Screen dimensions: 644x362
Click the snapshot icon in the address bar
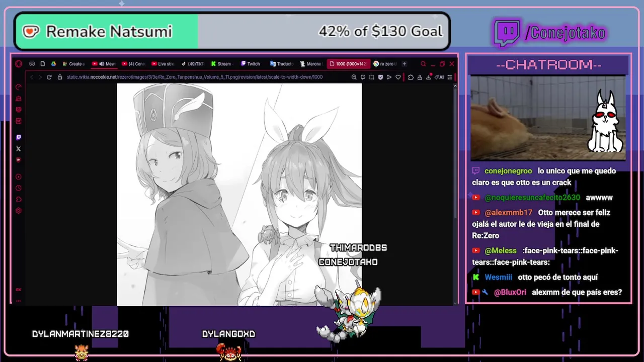click(x=371, y=77)
